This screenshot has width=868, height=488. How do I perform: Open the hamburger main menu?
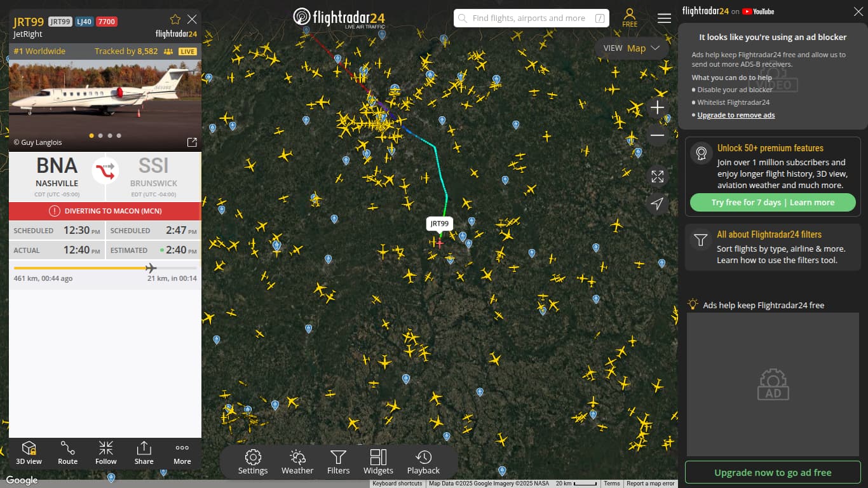tap(664, 18)
